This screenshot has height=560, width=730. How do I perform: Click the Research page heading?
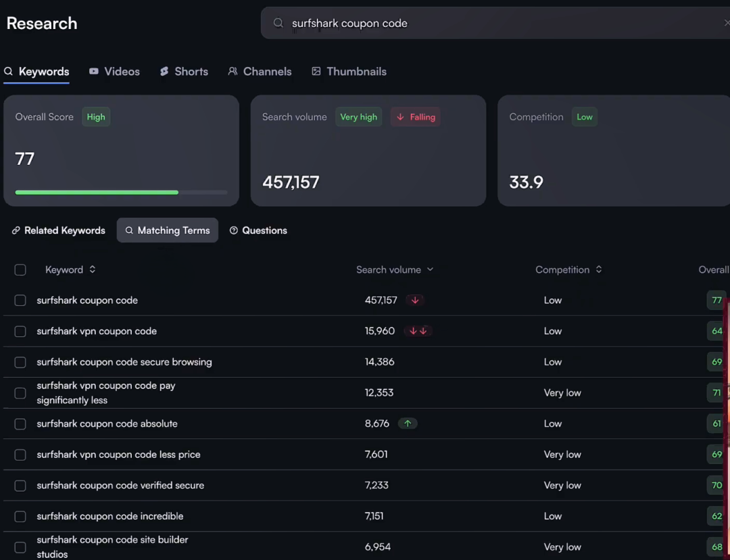tap(42, 23)
